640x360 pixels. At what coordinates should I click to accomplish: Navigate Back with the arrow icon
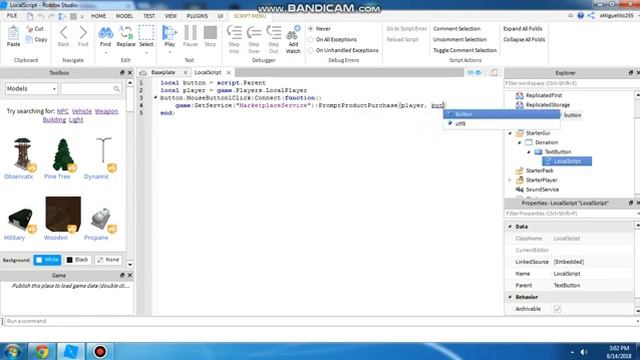[64, 33]
